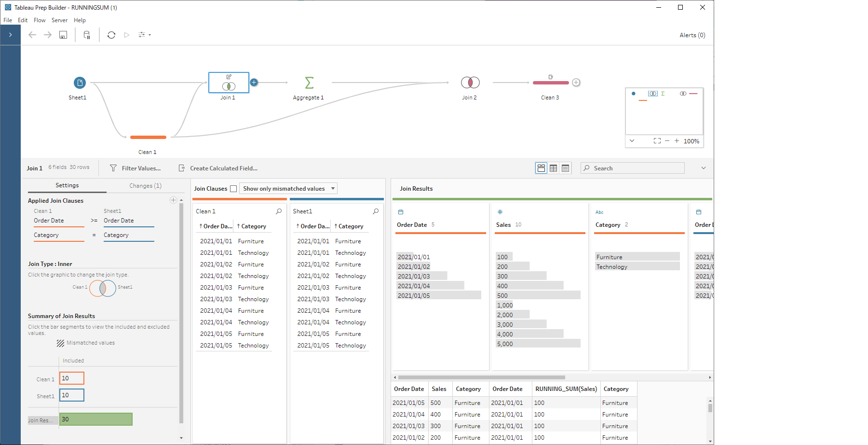
Task: Open Show only mismatched values dropdown
Action: click(x=288, y=189)
